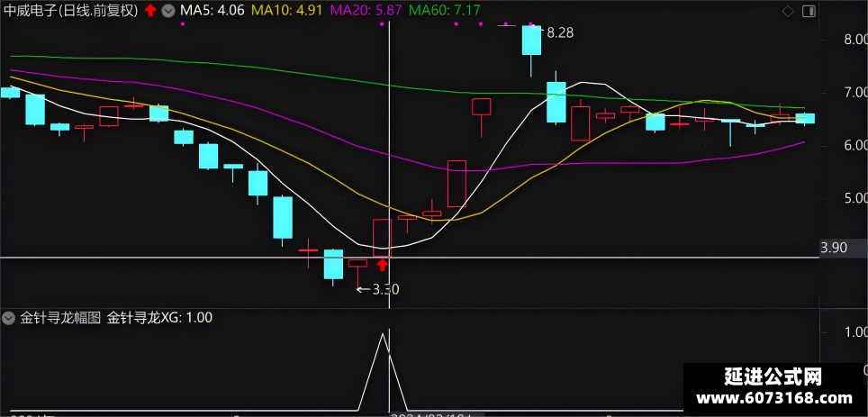Click the 中威电子(日线.前复权) chart title

click(x=70, y=11)
